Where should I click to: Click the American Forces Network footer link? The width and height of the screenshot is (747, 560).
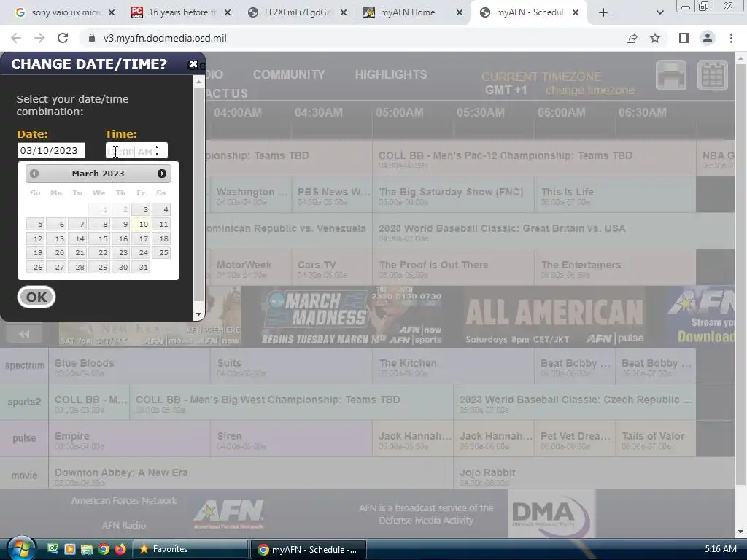point(124,500)
